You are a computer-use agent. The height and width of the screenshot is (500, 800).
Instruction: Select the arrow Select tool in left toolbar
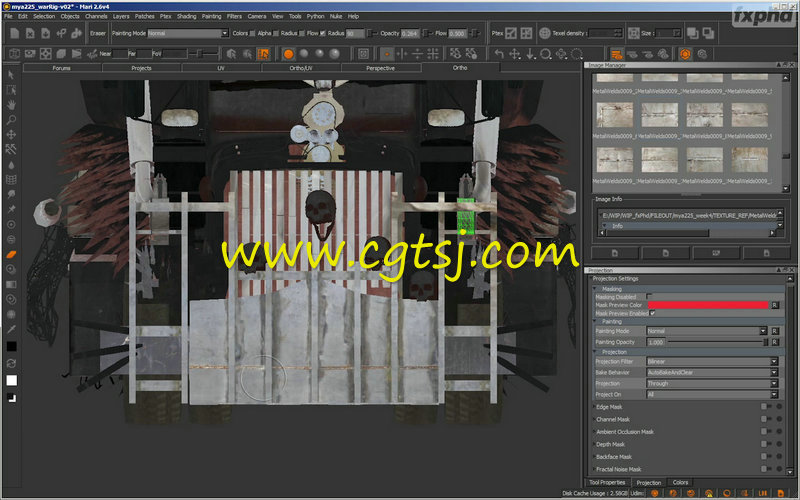11,75
